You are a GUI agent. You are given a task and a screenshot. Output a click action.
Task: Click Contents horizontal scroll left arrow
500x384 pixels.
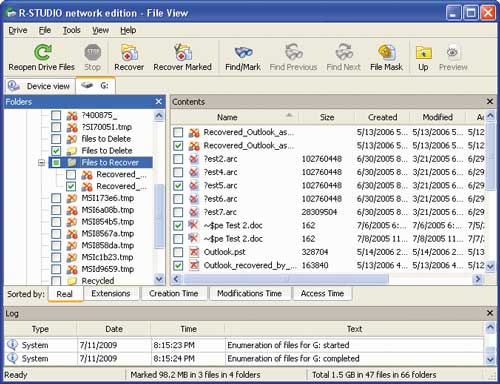pyautogui.click(x=176, y=279)
